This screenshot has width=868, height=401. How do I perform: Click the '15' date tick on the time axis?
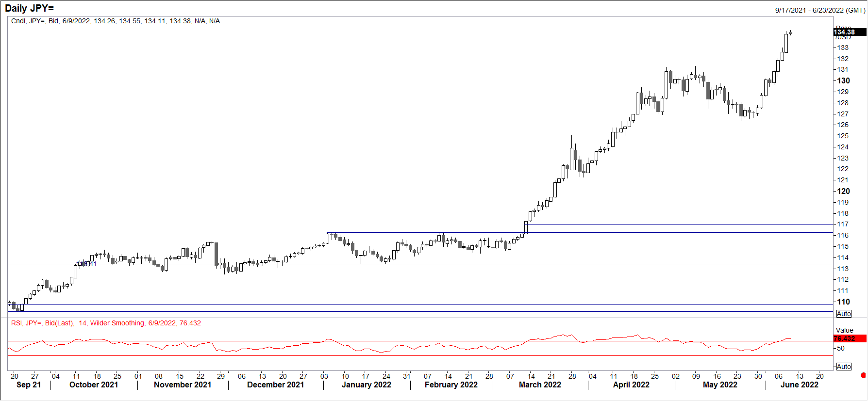click(x=180, y=376)
